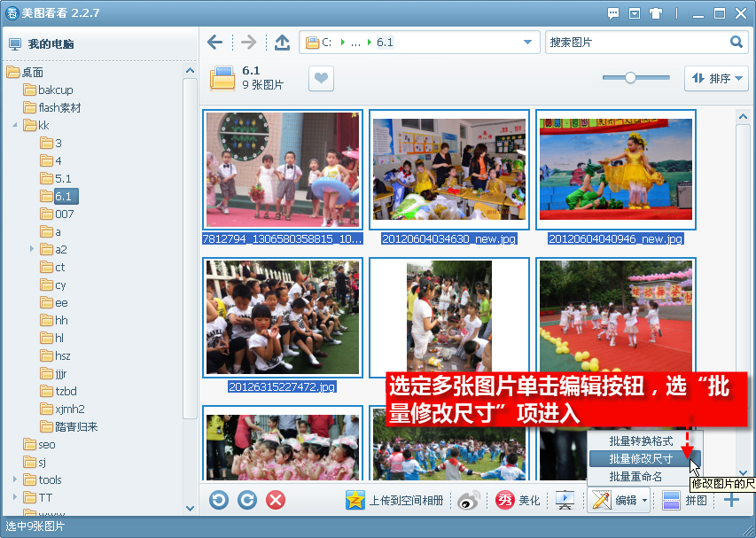Screen dimensions: 756x538
Task: Select the tzbd folder
Action: (66, 391)
